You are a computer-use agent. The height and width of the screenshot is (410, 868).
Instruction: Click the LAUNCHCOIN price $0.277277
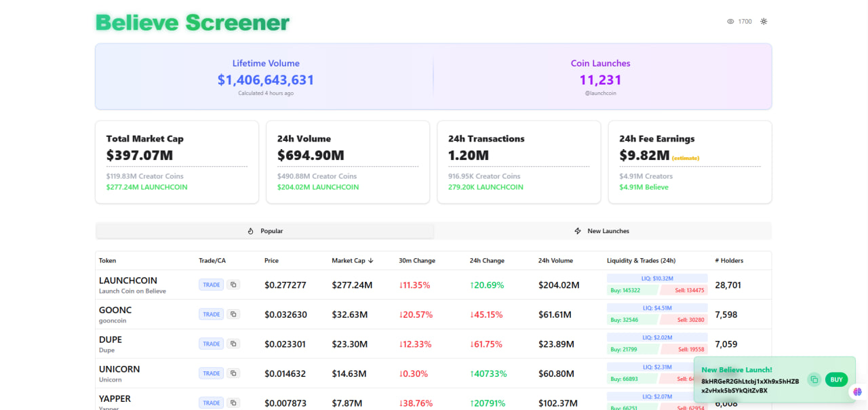click(285, 285)
